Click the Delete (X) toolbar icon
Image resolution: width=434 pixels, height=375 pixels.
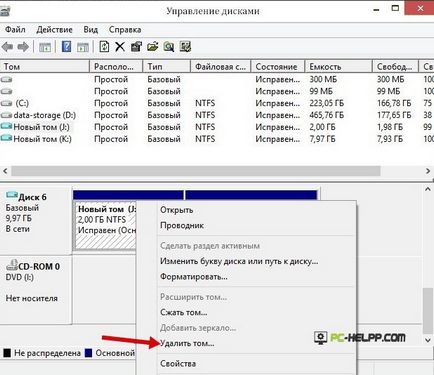pos(120,47)
